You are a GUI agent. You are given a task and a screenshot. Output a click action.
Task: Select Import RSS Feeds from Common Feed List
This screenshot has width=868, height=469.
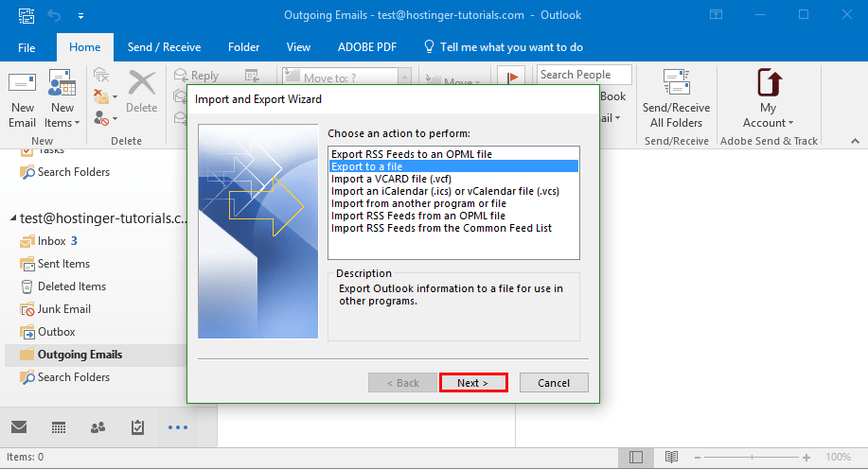(453, 228)
